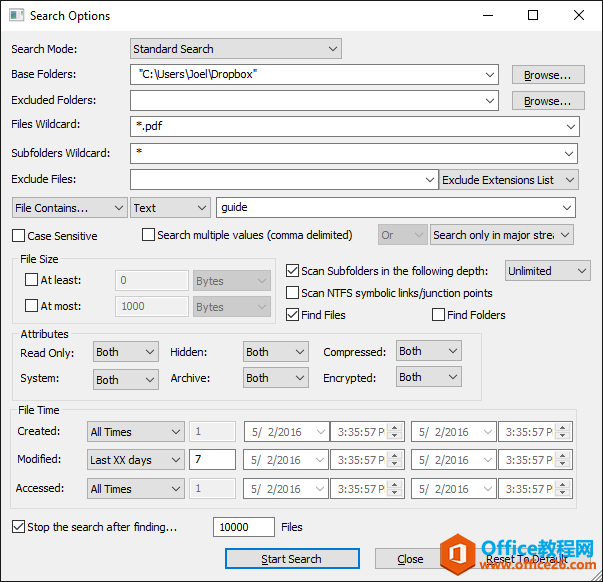The image size is (603, 582).
Task: Open the Exclude Extensions List dropdown
Action: point(509,180)
